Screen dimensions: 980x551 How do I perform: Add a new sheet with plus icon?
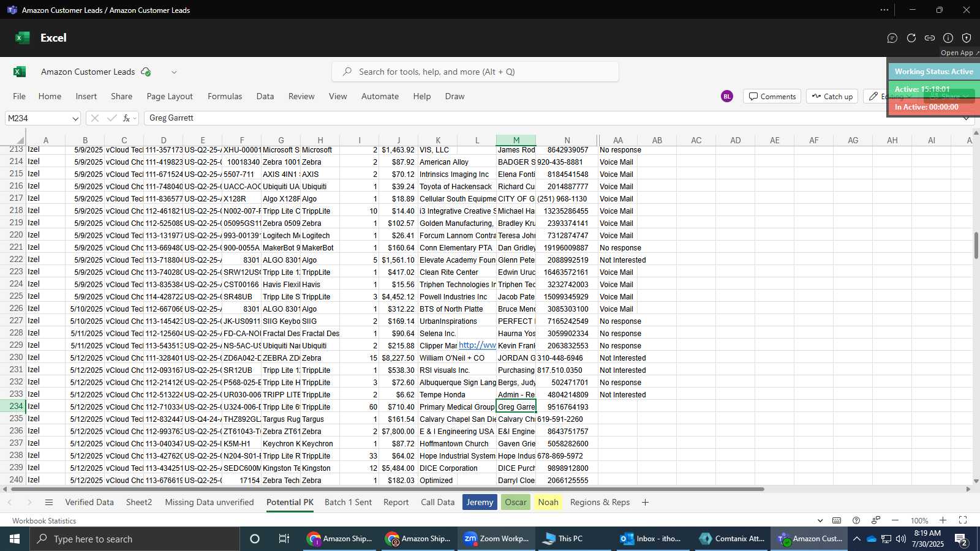click(x=645, y=503)
